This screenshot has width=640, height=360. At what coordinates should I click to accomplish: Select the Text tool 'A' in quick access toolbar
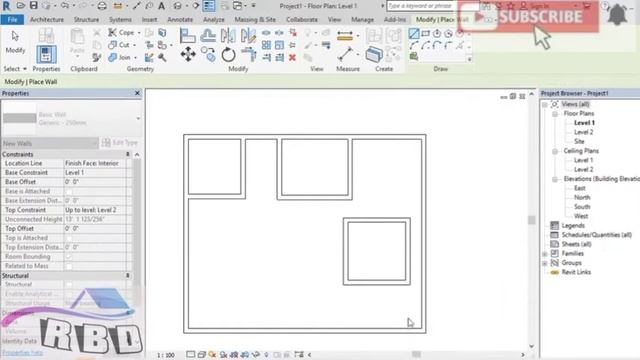162,6
